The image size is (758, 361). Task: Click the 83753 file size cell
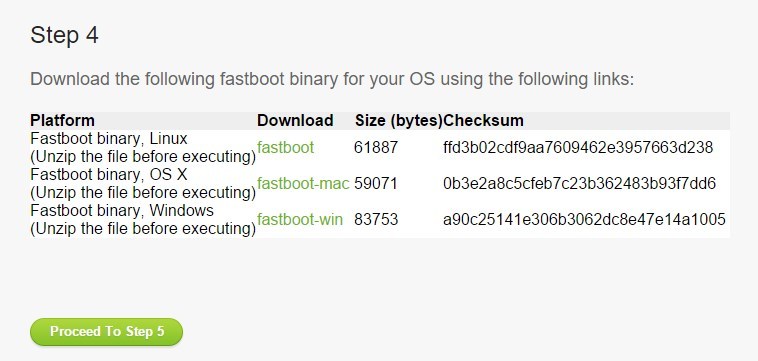click(x=376, y=219)
